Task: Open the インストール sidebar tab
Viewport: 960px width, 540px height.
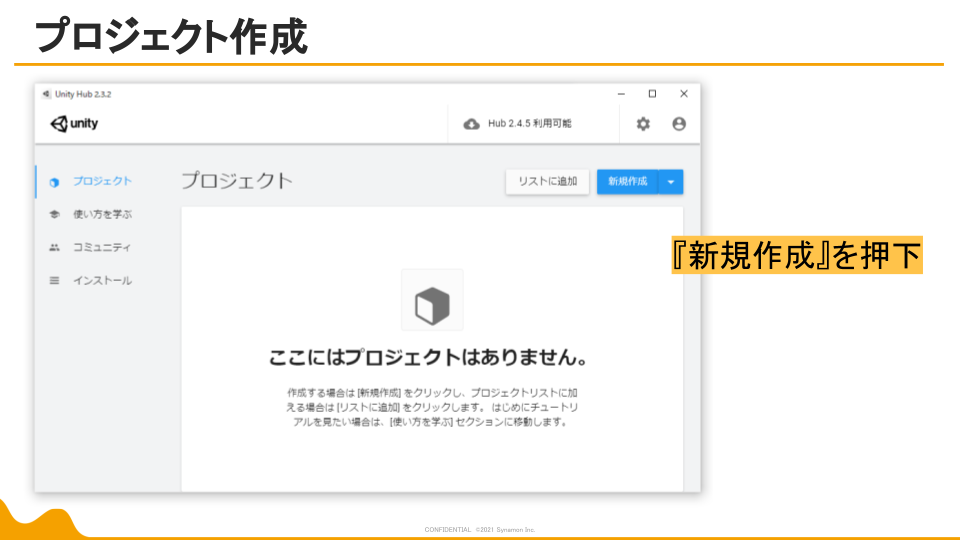Action: (x=103, y=280)
